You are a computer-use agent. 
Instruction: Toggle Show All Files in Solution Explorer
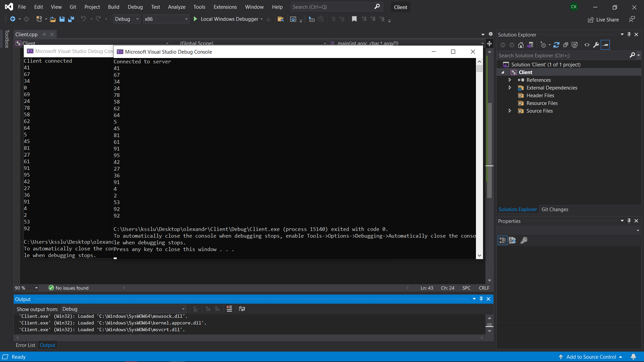pyautogui.click(x=575, y=45)
